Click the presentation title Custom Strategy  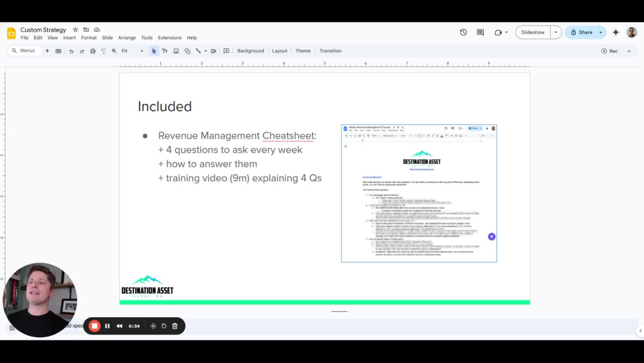43,30
